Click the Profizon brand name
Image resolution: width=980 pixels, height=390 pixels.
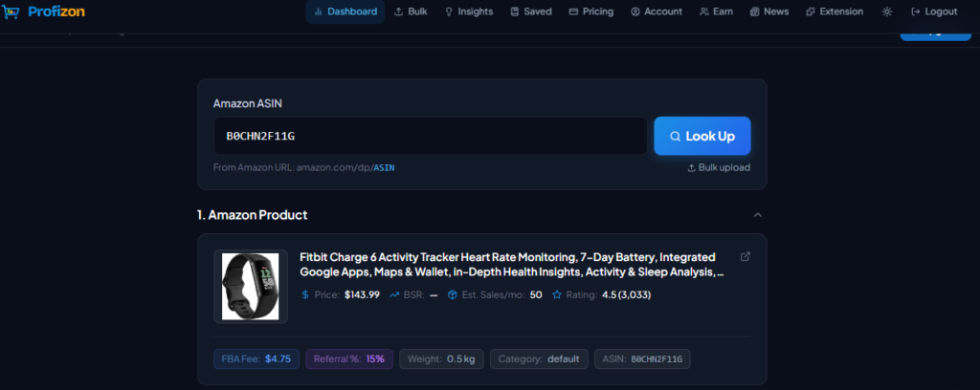[x=56, y=11]
